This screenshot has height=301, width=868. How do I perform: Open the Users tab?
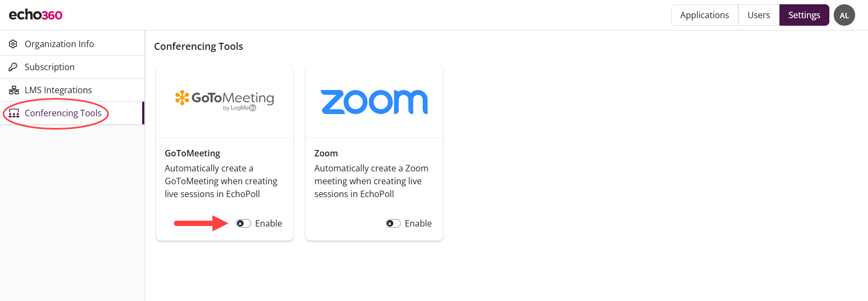[x=759, y=15]
